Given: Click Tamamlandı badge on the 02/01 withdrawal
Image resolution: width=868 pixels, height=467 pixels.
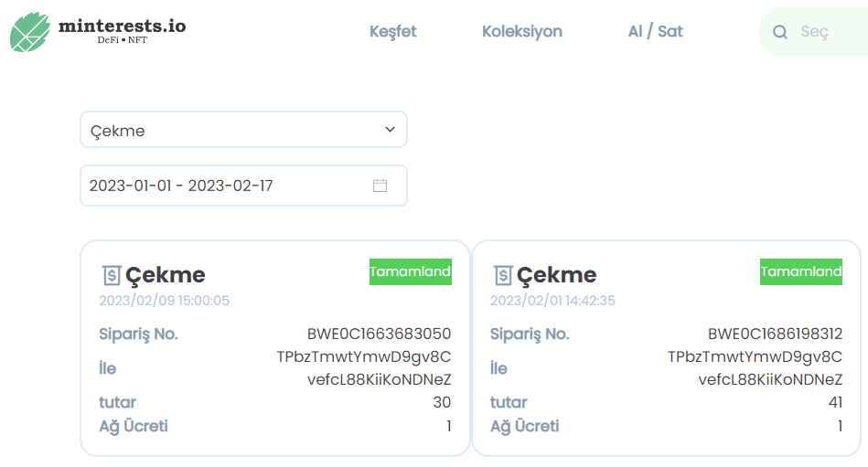Looking at the screenshot, I should pyautogui.click(x=801, y=271).
